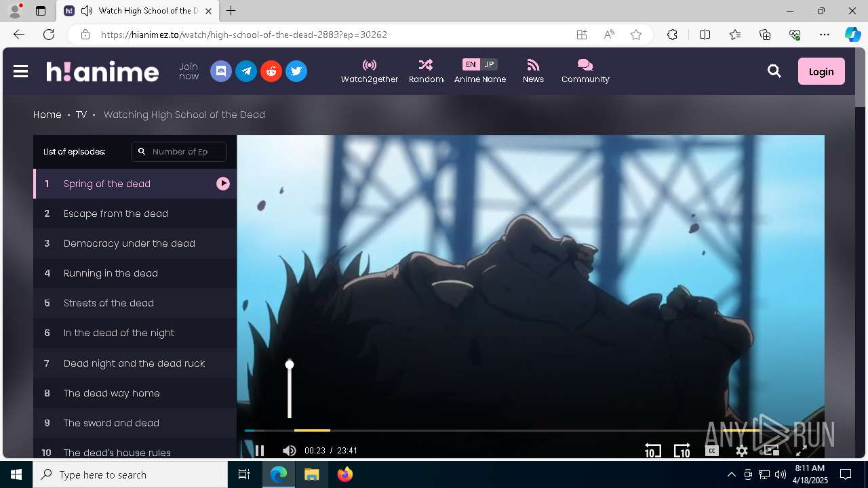
Task: Open the Community section
Action: [585, 71]
